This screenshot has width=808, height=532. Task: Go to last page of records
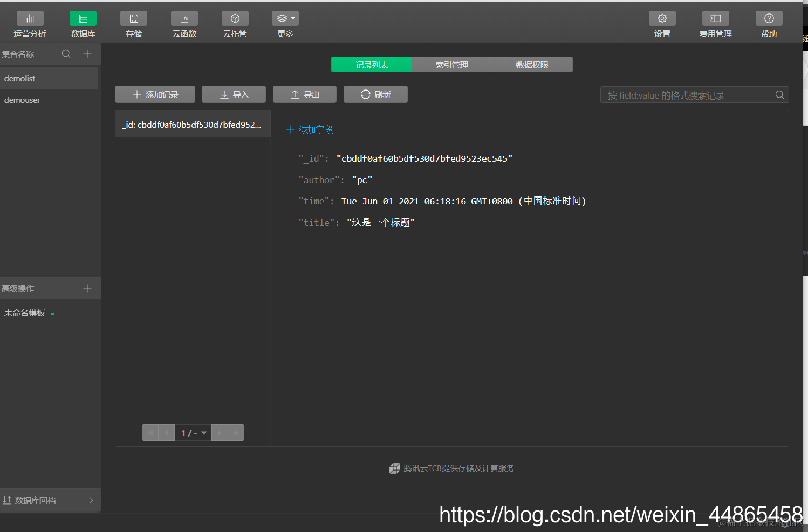tap(236, 433)
